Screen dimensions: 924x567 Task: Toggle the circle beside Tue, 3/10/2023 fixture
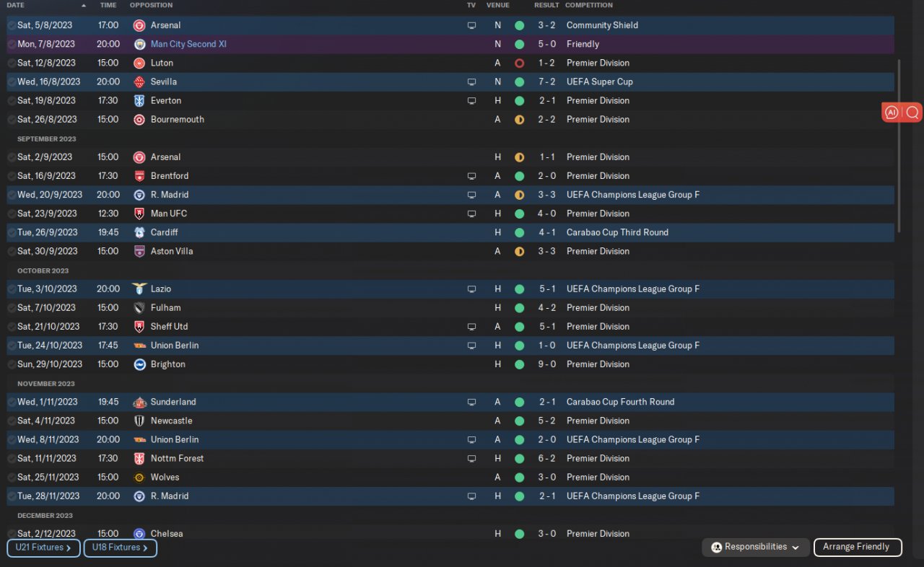12,289
